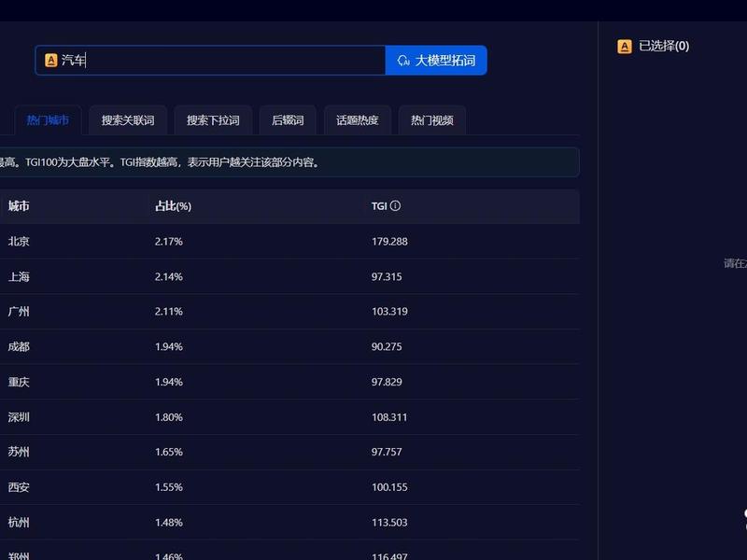Click the TGI value 113.503
The height and width of the screenshot is (560, 747).
(x=389, y=523)
